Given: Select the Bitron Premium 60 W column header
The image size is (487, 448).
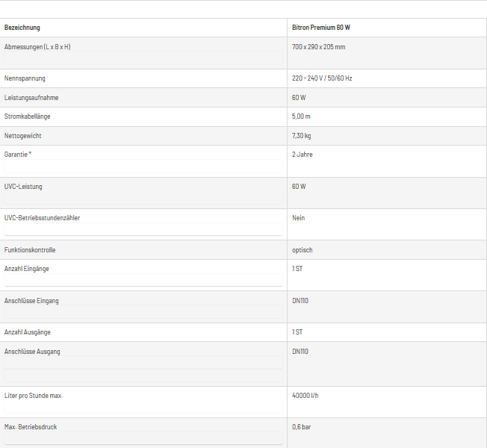Looking at the screenshot, I should (387, 28).
